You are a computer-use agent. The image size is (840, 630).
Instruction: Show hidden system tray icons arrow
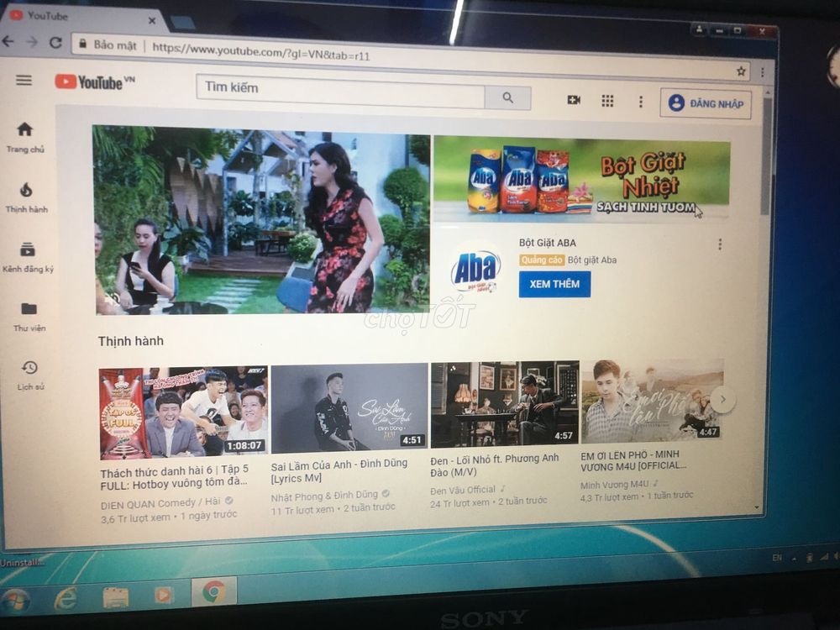click(x=794, y=559)
